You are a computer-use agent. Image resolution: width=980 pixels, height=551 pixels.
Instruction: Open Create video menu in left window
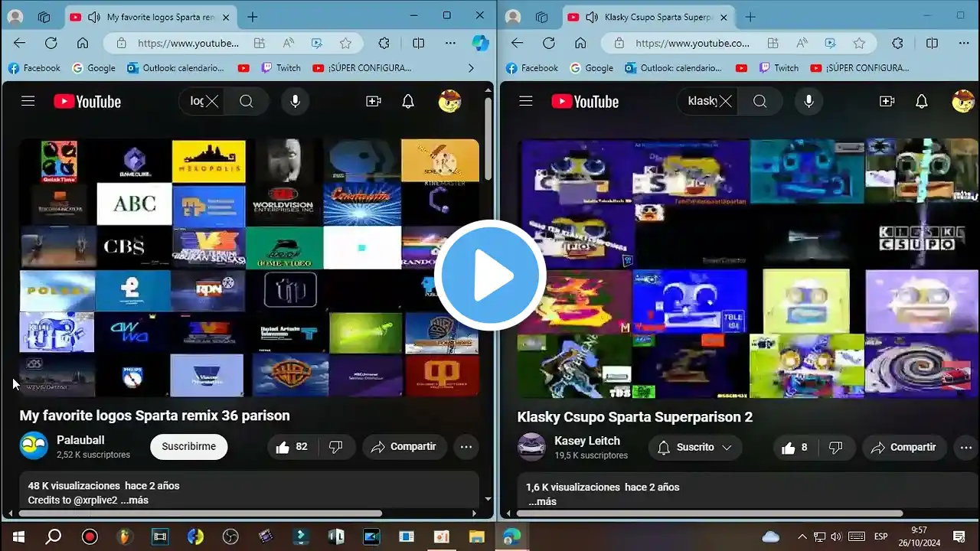click(x=374, y=101)
